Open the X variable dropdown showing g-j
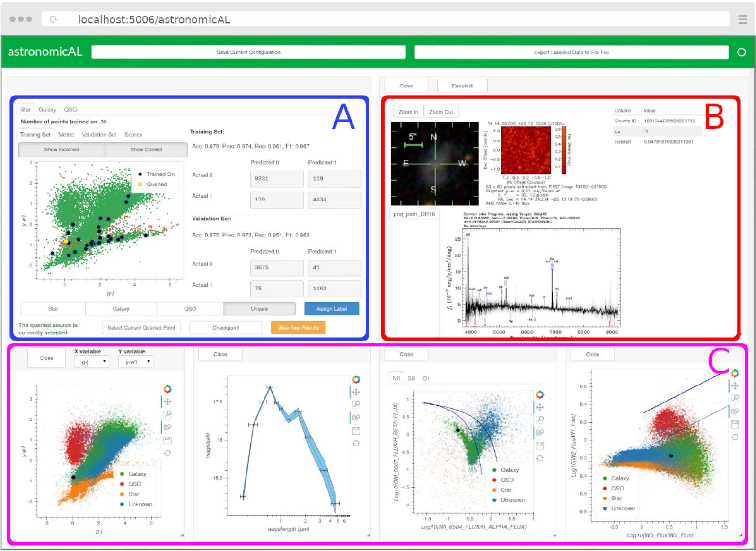The width and height of the screenshot is (756, 551). [92, 362]
